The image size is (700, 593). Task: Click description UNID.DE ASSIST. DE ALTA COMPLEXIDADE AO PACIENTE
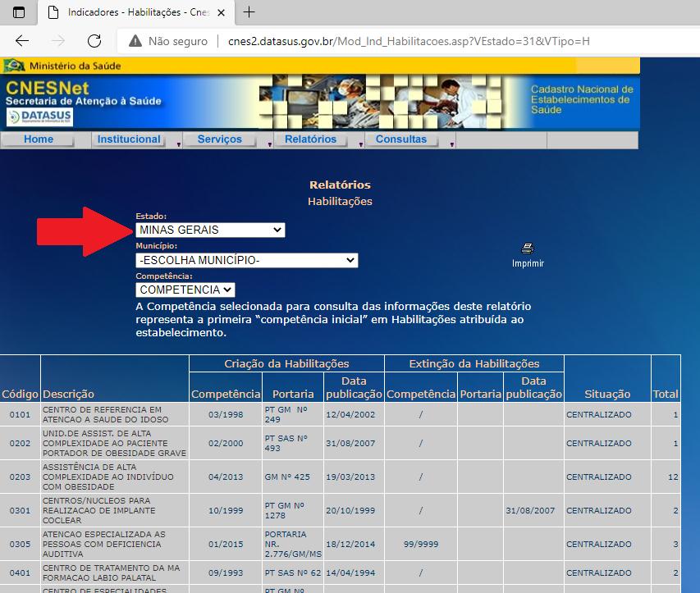pos(114,443)
